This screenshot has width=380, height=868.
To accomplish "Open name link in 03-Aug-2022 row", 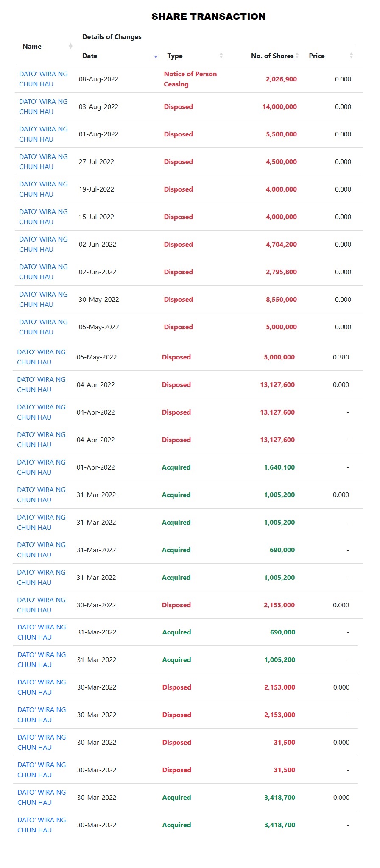I will [43, 107].
